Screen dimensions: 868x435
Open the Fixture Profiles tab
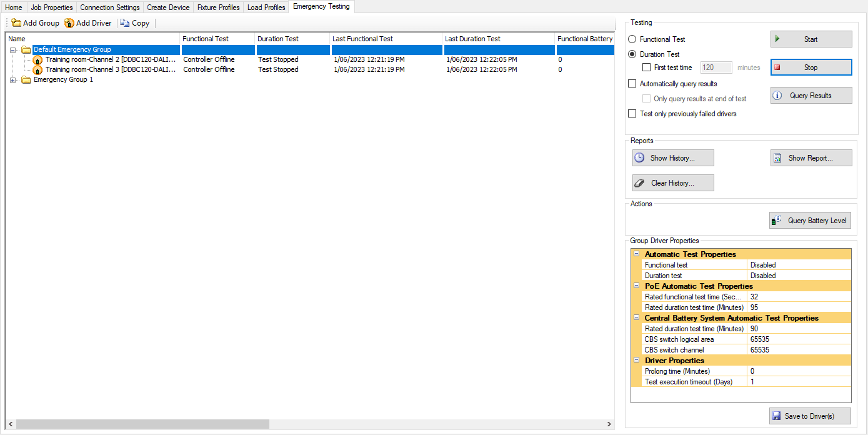click(x=218, y=7)
